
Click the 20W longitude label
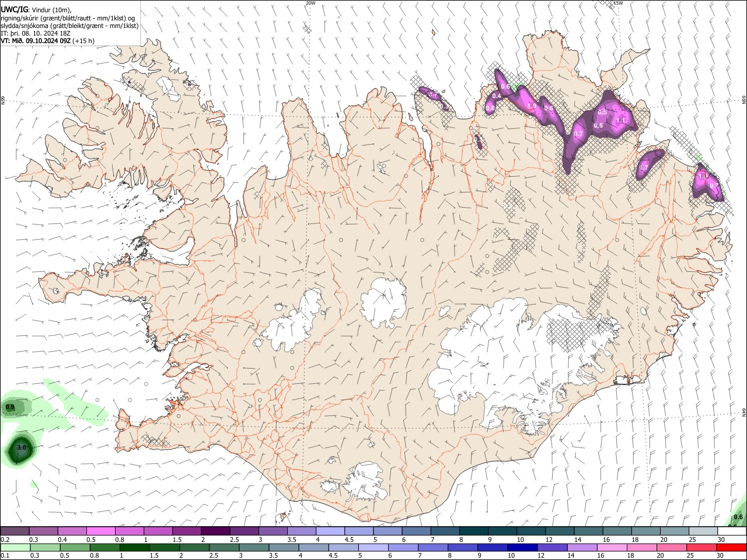pyautogui.click(x=310, y=3)
